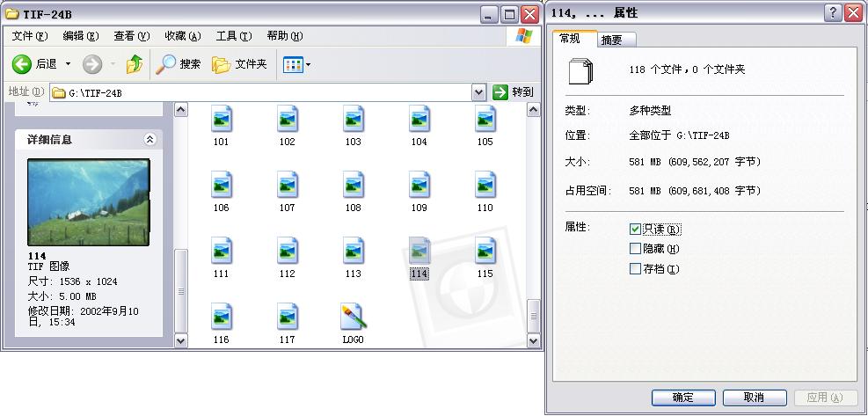
Task: Click the 多种类型 type value
Action: point(650,110)
